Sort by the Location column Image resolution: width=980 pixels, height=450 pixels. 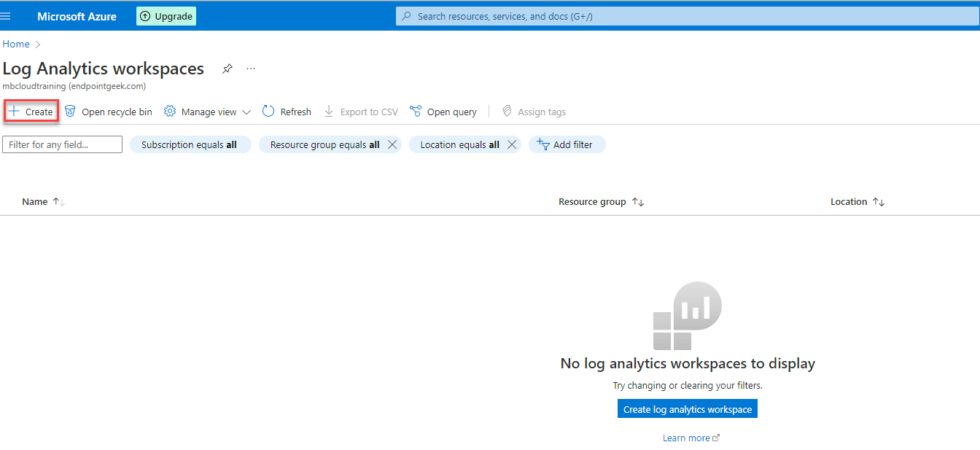858,202
